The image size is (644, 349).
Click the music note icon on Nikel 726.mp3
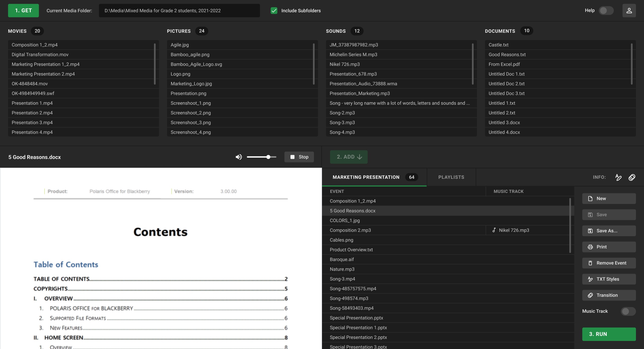pyautogui.click(x=494, y=230)
